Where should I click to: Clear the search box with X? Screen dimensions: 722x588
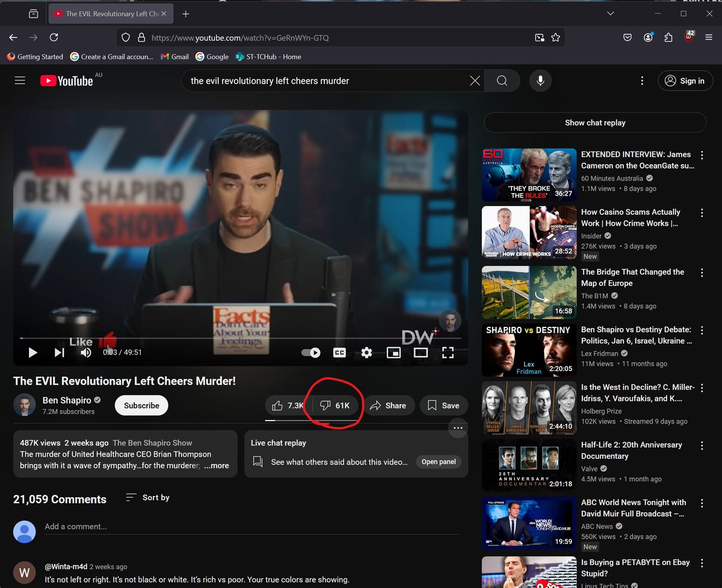pyautogui.click(x=475, y=81)
